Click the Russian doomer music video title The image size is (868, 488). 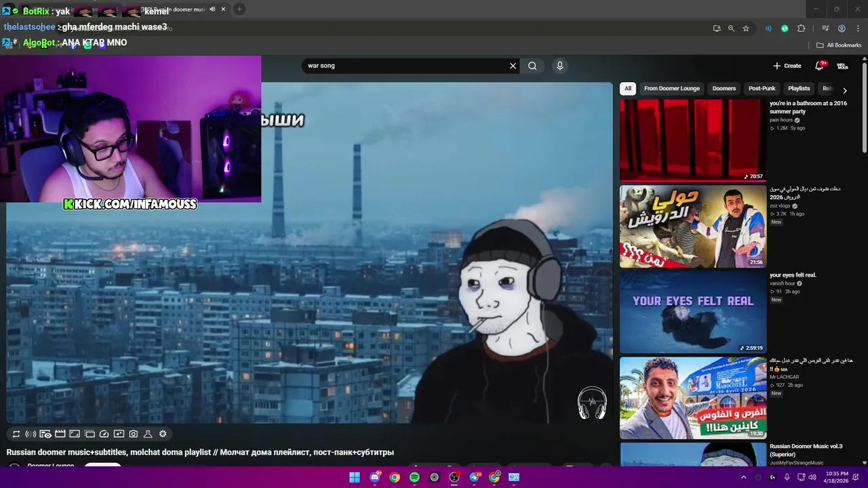200,452
